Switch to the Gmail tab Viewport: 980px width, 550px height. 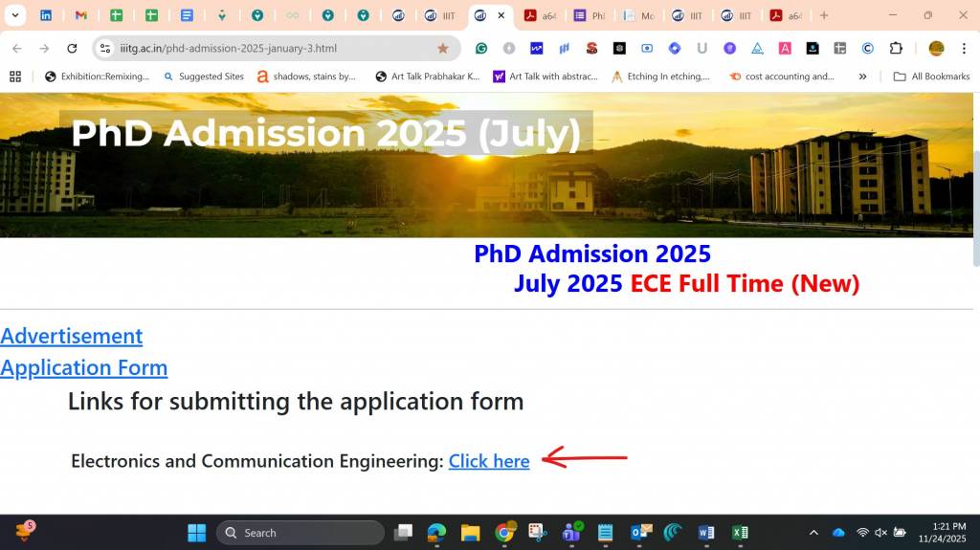(x=80, y=15)
